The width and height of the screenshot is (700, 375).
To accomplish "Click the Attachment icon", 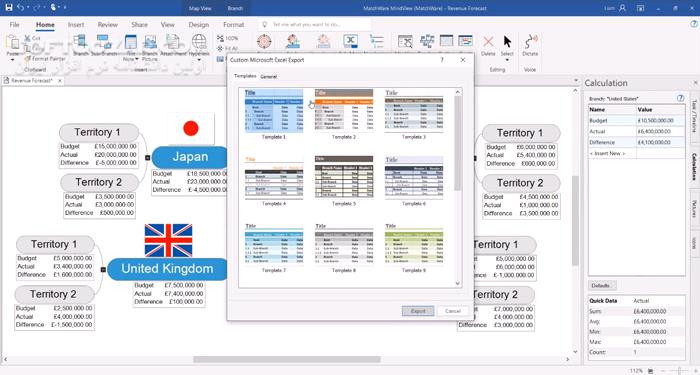I will 173,42.
